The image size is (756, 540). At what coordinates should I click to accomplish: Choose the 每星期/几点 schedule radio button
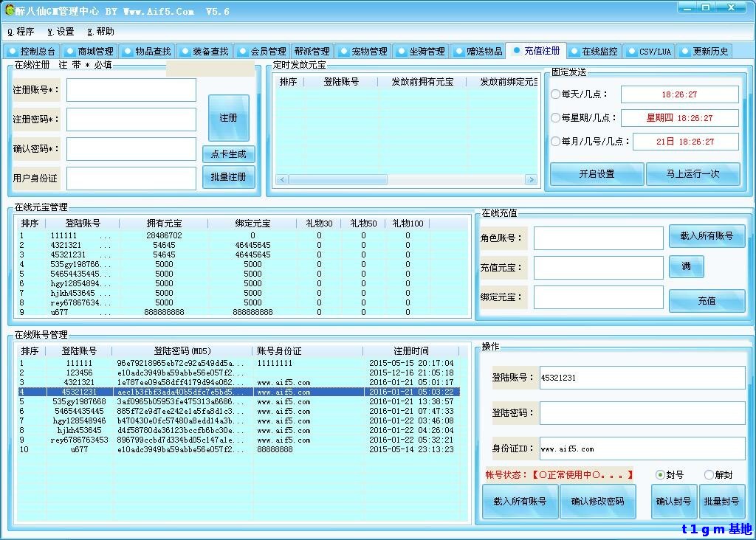556,118
